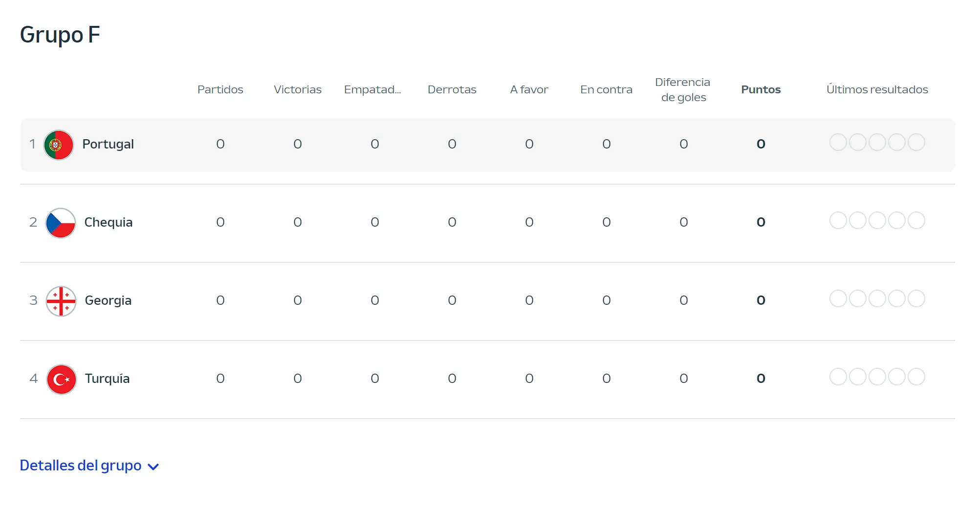Click the Chequia flag icon
Screen dimensions: 980x508
[61, 223]
